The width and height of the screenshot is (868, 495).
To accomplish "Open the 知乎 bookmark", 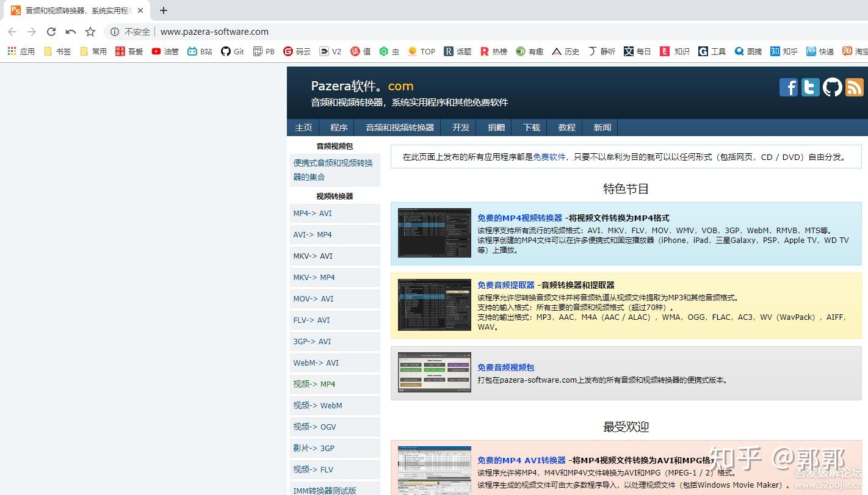I will click(784, 51).
